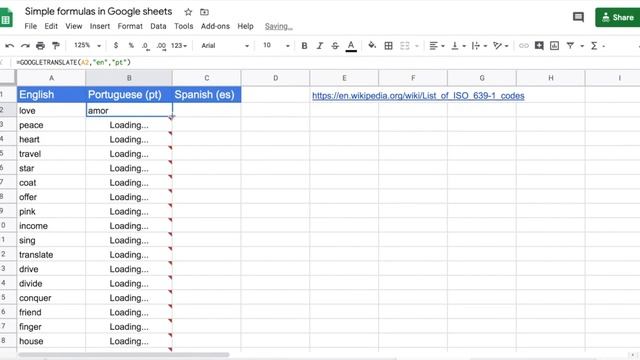This screenshot has height=360, width=640.
Task: Open the Help menu
Action: coord(245,26)
